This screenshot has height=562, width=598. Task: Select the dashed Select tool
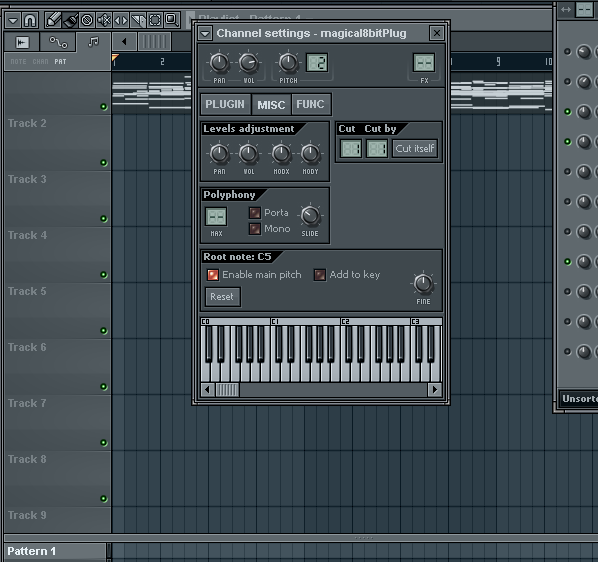[155, 20]
